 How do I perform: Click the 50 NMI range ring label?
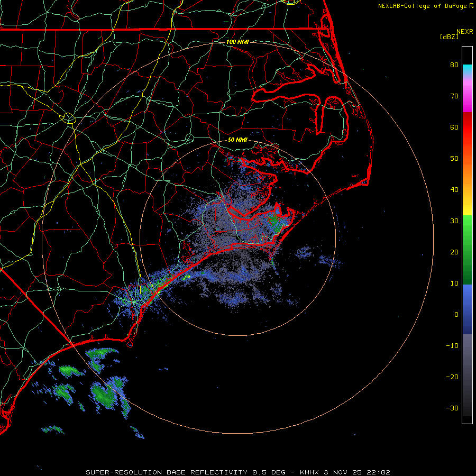237,140
